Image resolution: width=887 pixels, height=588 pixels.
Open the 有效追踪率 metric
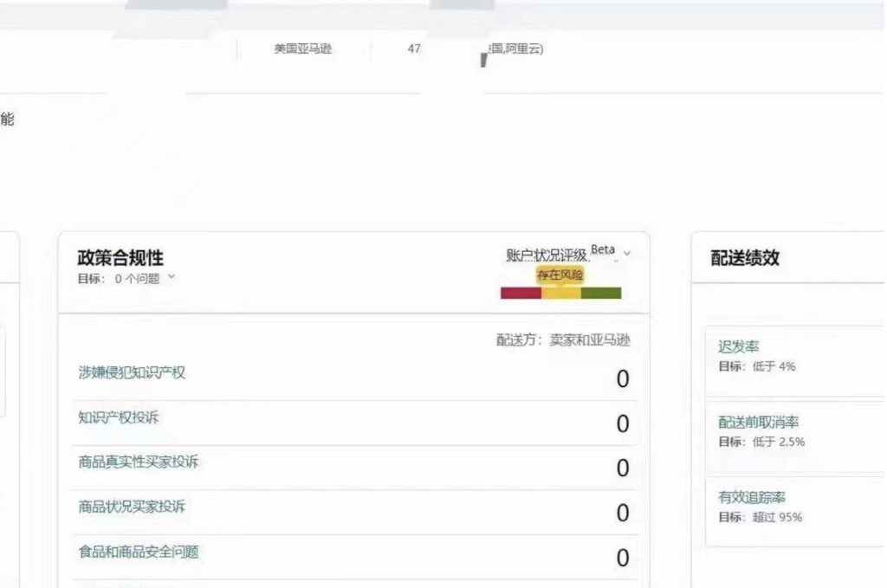point(752,497)
